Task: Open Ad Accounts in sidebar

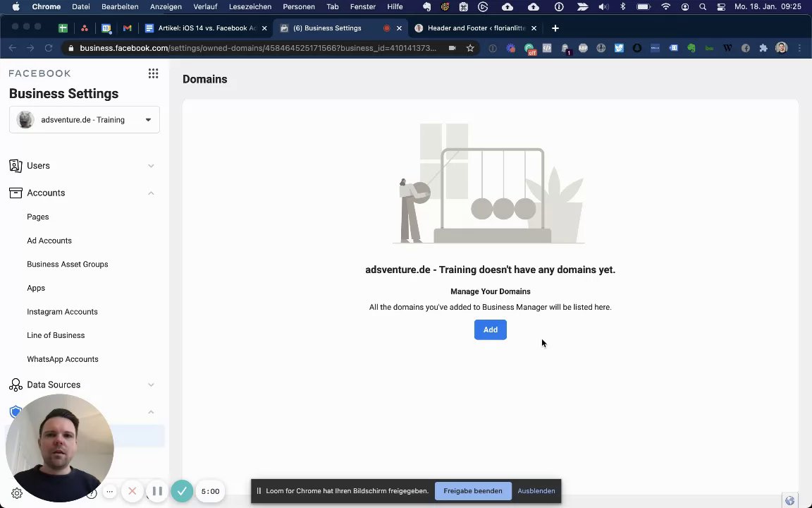Action: (49, 241)
